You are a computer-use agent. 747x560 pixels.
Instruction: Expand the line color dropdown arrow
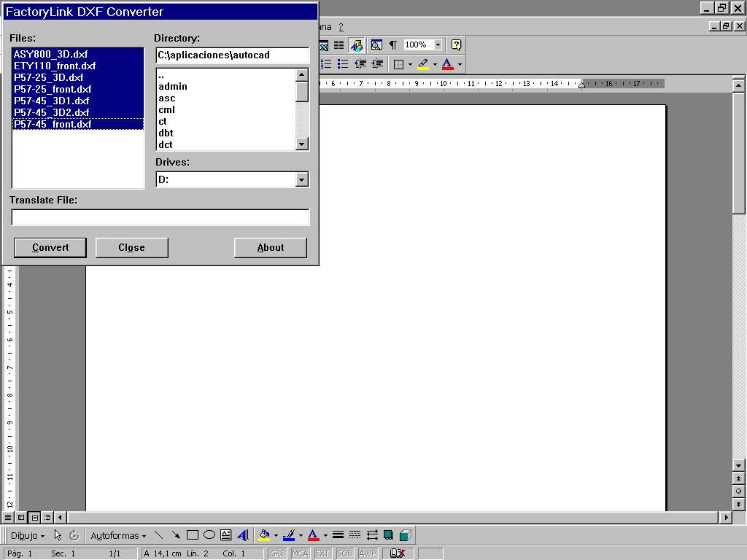coord(301,535)
